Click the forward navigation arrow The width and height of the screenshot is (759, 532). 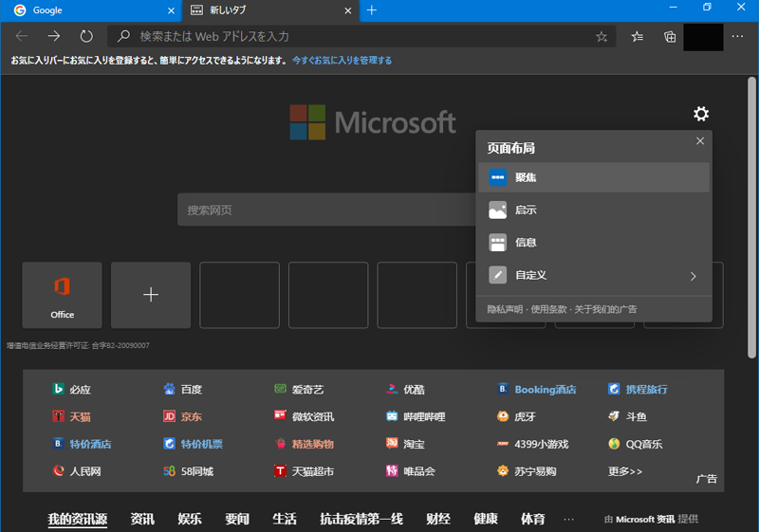[54, 36]
